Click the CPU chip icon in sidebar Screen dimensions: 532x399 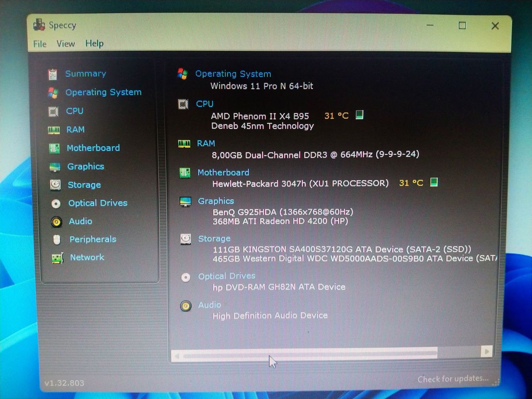[53, 112]
